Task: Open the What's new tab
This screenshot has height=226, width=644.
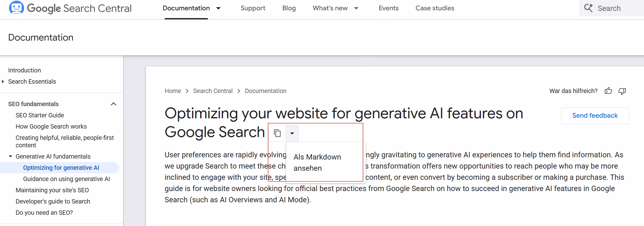Action: point(330,8)
